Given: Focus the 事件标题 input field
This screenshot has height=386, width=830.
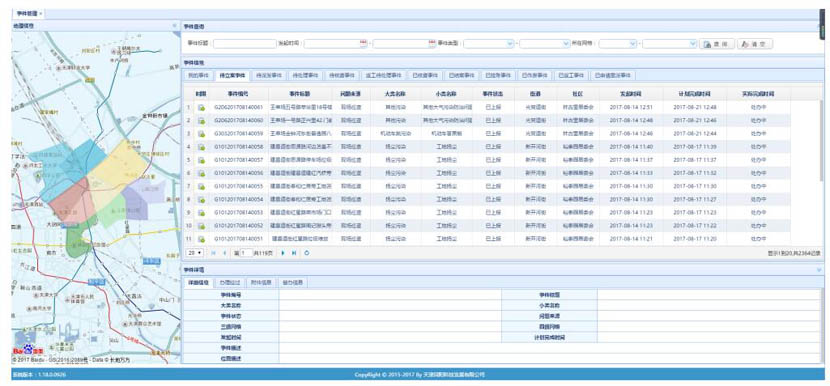Looking at the screenshot, I should [245, 44].
